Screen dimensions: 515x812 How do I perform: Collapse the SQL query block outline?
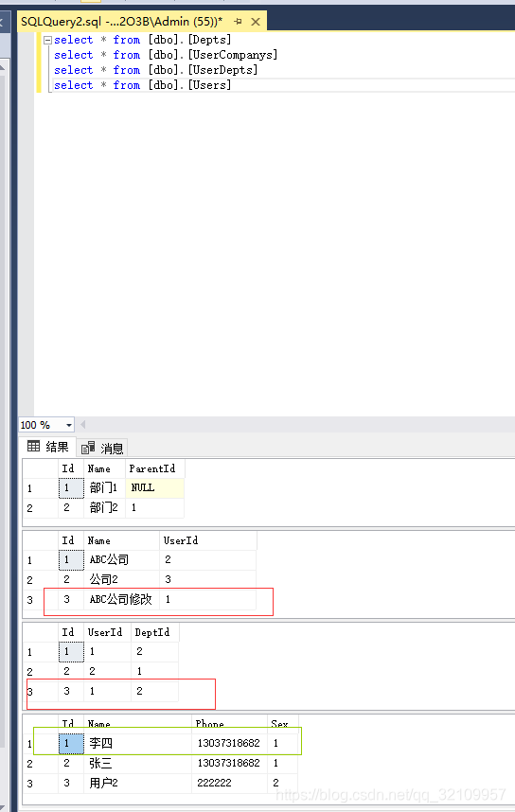pos(47,41)
